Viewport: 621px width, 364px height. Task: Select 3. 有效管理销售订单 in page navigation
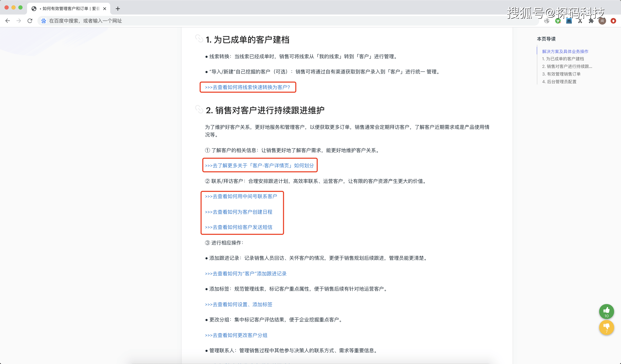(x=562, y=74)
